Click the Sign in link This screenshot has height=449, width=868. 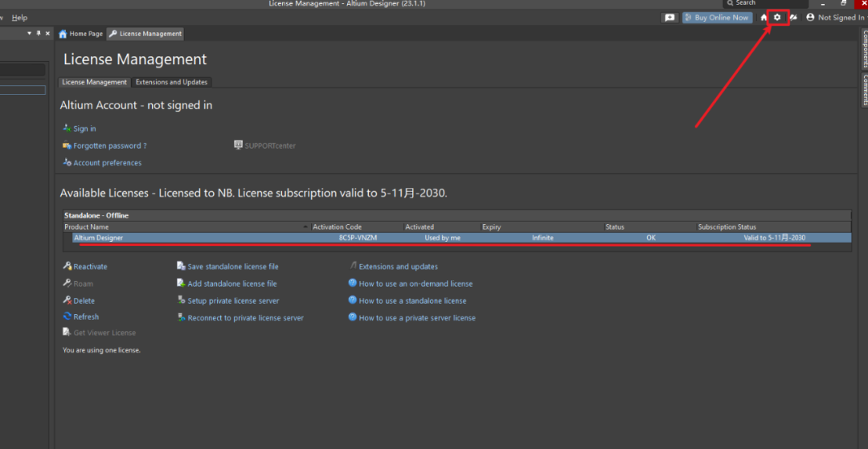coord(84,129)
